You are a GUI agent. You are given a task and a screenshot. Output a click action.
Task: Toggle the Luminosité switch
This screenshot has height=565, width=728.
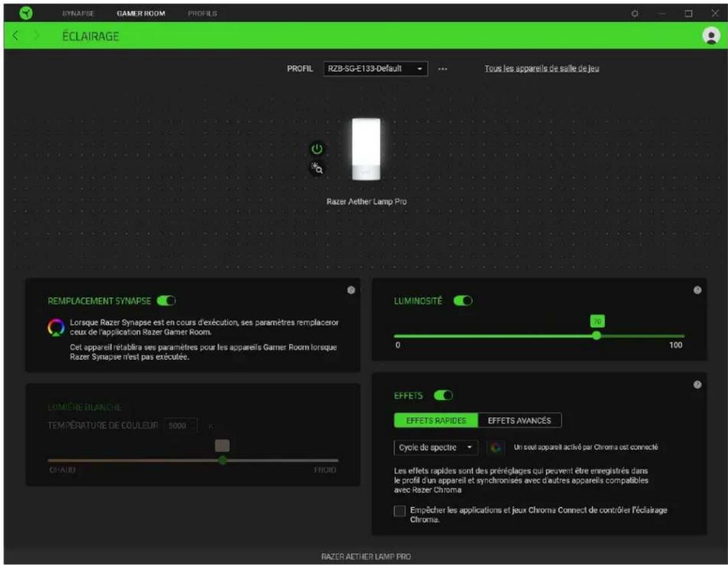coord(463,301)
